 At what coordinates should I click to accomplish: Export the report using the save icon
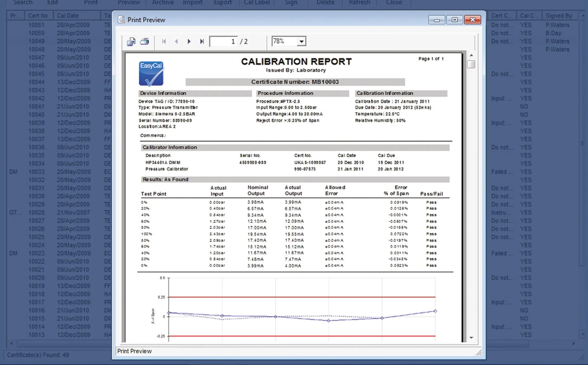131,41
